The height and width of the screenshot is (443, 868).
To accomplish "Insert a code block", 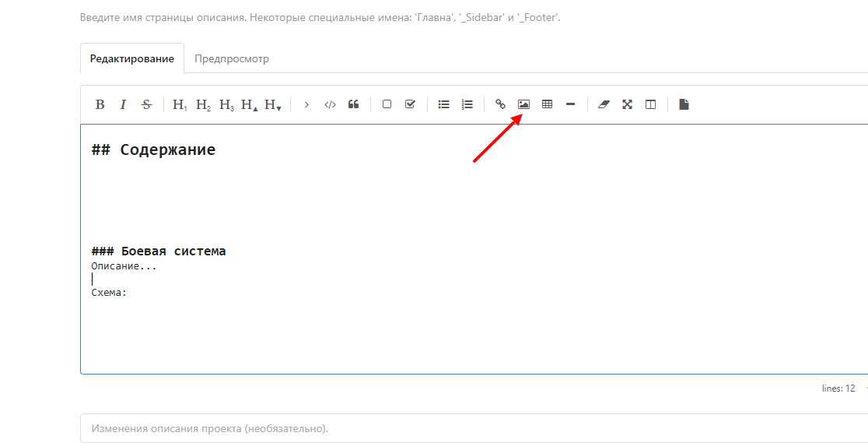I will [330, 104].
